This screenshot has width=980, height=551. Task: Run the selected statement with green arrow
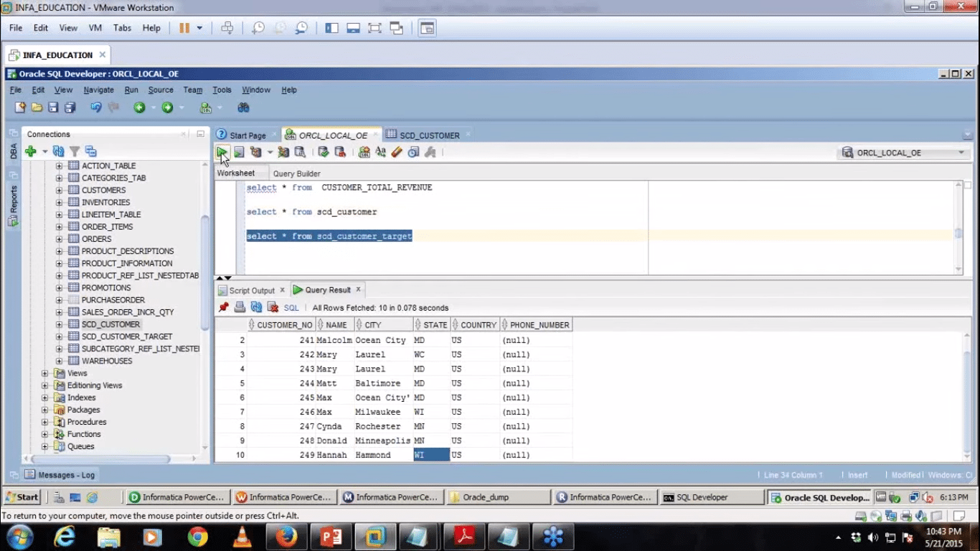click(x=222, y=152)
